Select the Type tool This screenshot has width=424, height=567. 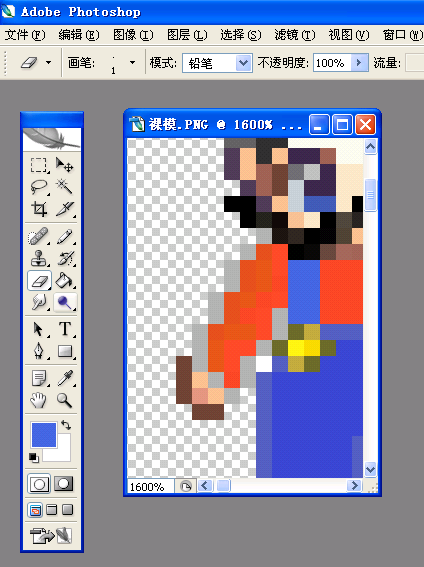64,330
